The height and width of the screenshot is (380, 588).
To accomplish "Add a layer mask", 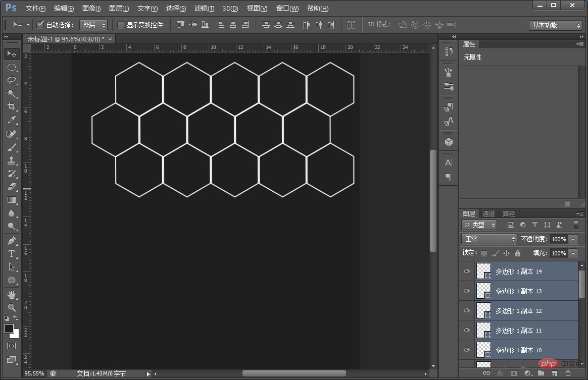I will coord(514,373).
